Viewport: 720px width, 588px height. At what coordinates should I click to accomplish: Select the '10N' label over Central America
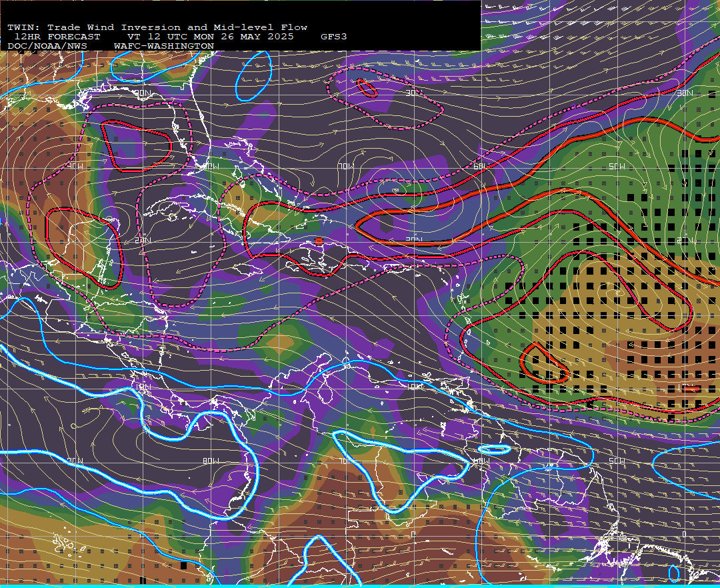[x=143, y=387]
